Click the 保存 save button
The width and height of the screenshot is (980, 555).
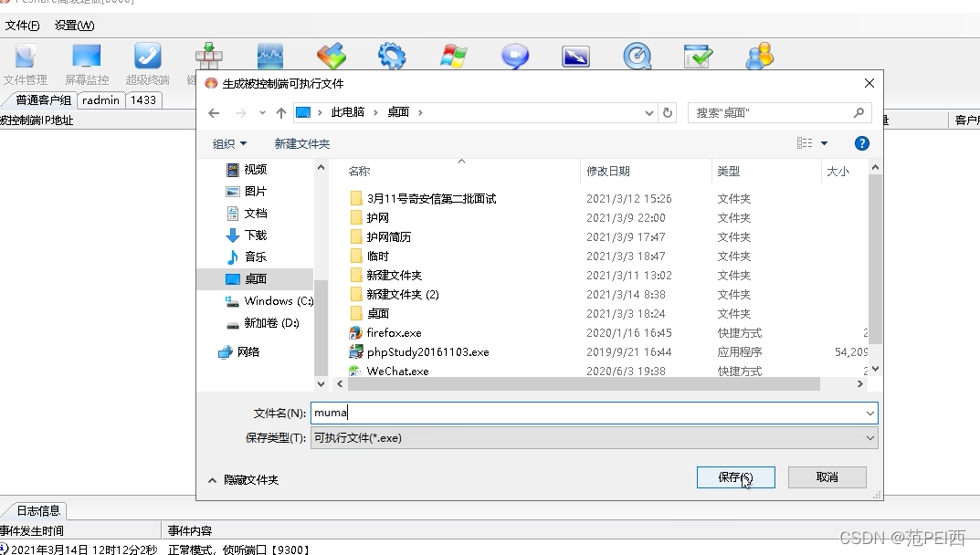click(735, 476)
